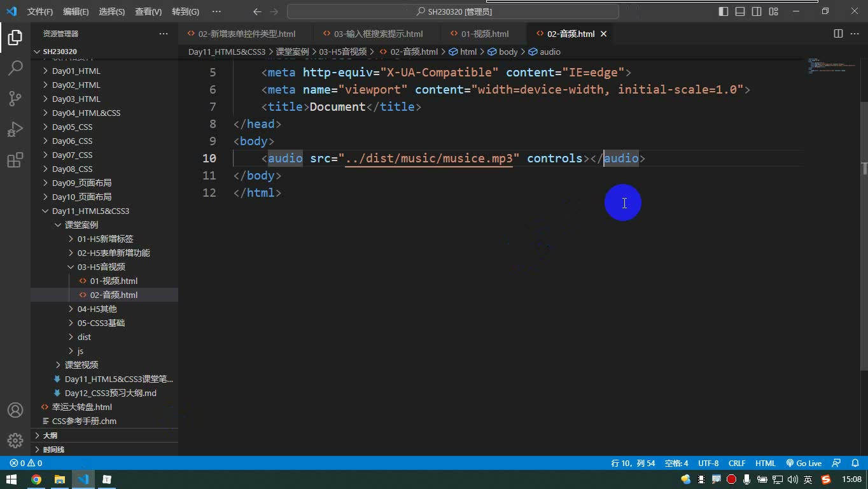Toggle Panel layout icon

coord(740,11)
